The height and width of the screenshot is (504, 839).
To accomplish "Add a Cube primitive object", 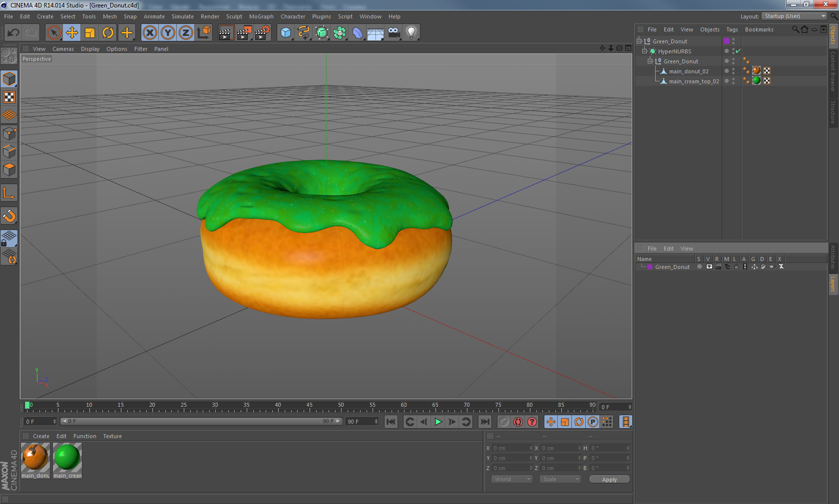I will click(286, 33).
